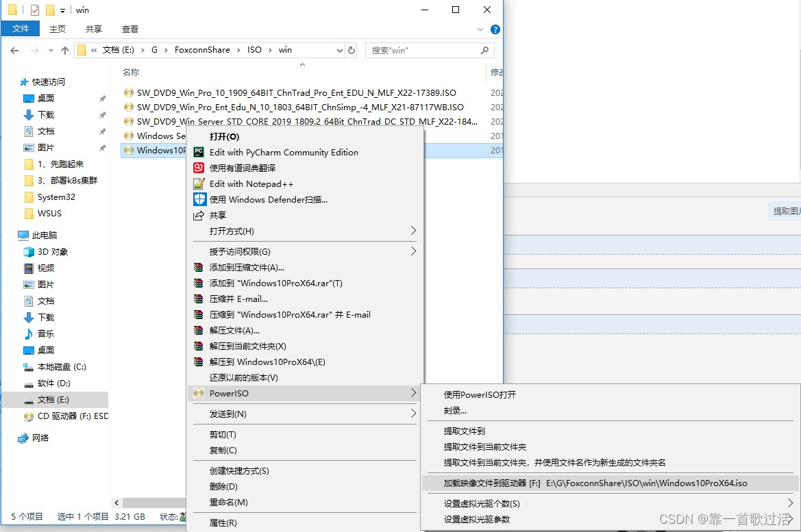Click the share icon in context menu

(199, 216)
